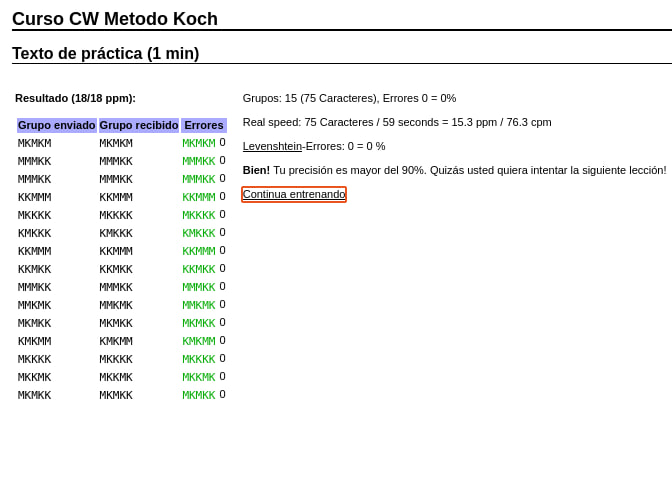
Task: Click the 'Curso CW Metodo Koch' heading
Action: tap(115, 19)
